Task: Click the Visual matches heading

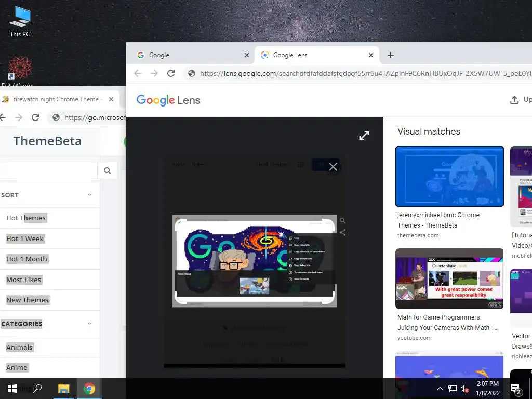Action: [429, 131]
